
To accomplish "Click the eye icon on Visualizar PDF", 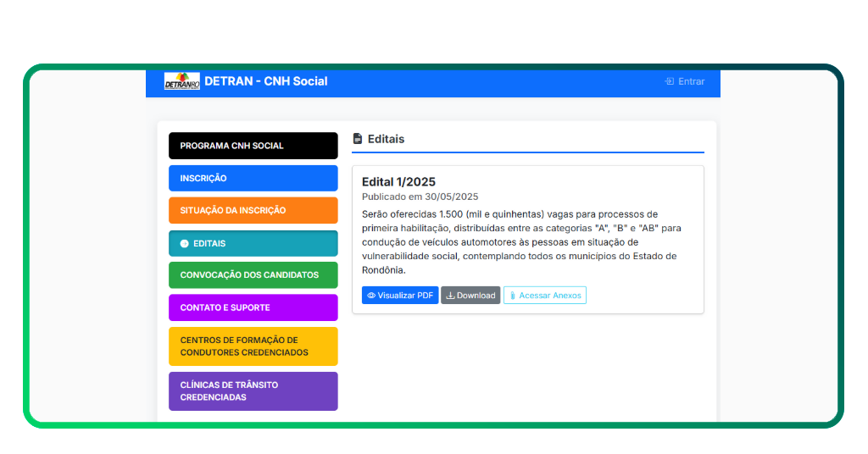I will tap(371, 296).
